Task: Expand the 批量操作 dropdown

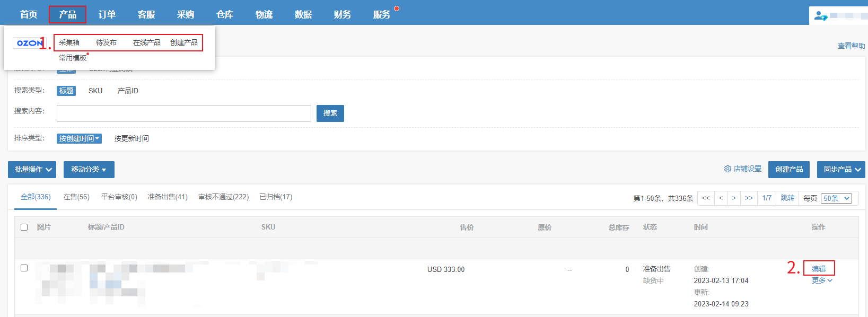Action: 32,170
